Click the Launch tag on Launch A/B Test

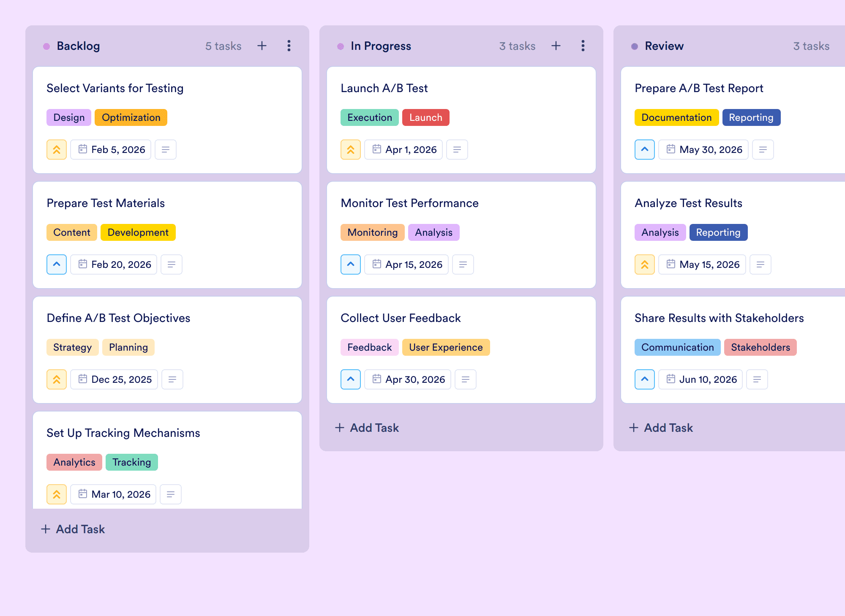pyautogui.click(x=426, y=117)
